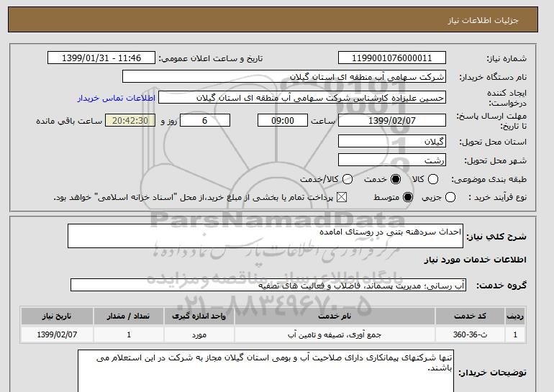Click the گروه خدمت field
554x392 pixels.
[x=268, y=285]
